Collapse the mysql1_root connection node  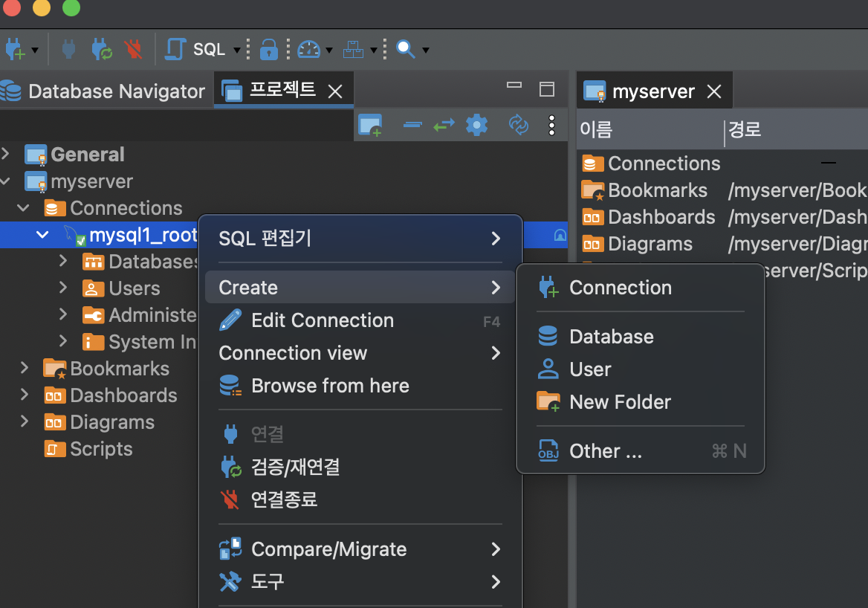click(42, 235)
